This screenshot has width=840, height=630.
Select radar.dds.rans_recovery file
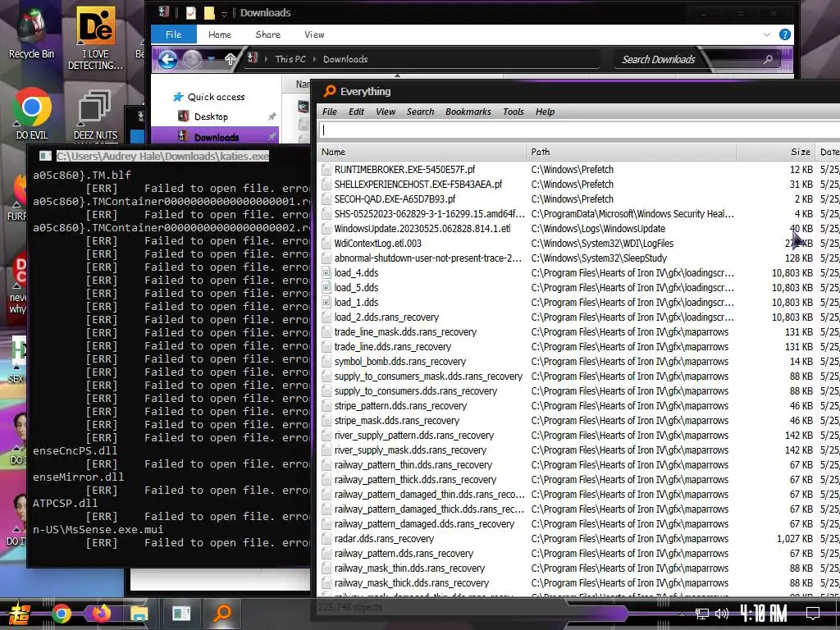[384, 538]
